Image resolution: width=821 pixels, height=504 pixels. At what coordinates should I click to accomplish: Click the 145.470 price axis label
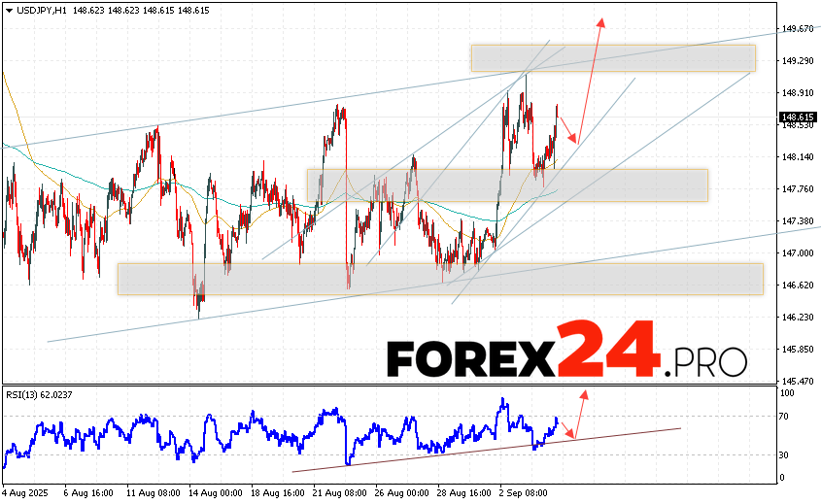tap(797, 381)
